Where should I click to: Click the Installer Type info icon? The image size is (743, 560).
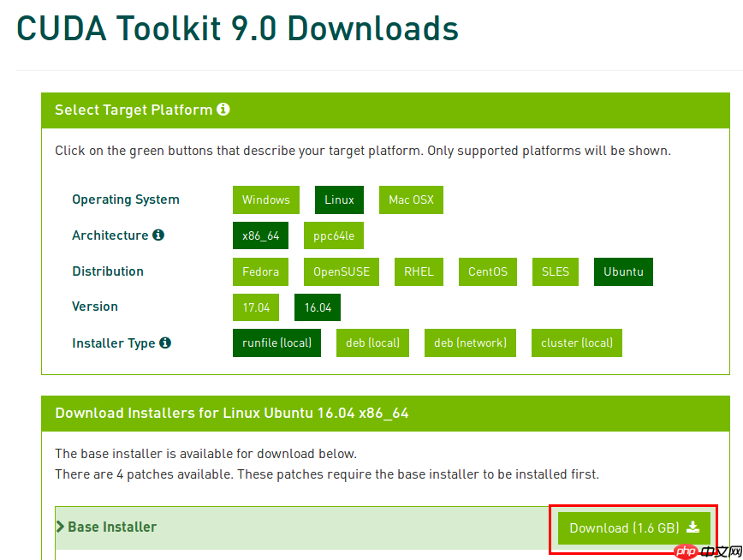tap(165, 343)
